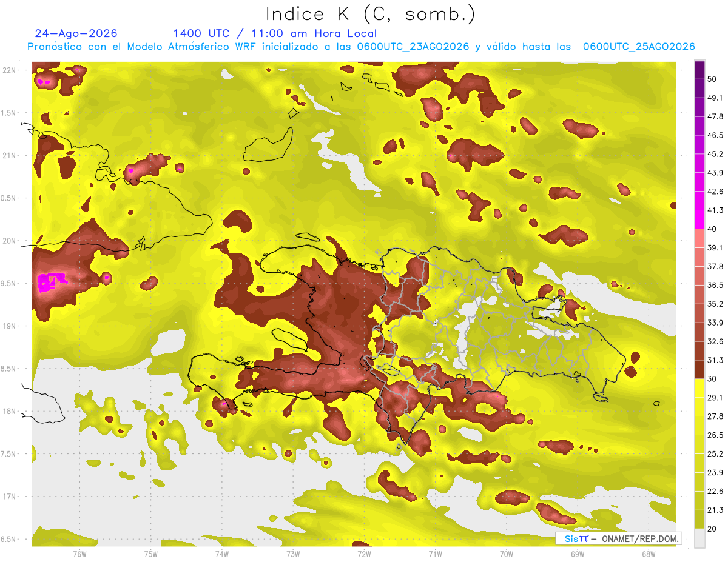The width and height of the screenshot is (728, 562).
Task: Click the colorbar value 23.9
Action: [715, 473]
